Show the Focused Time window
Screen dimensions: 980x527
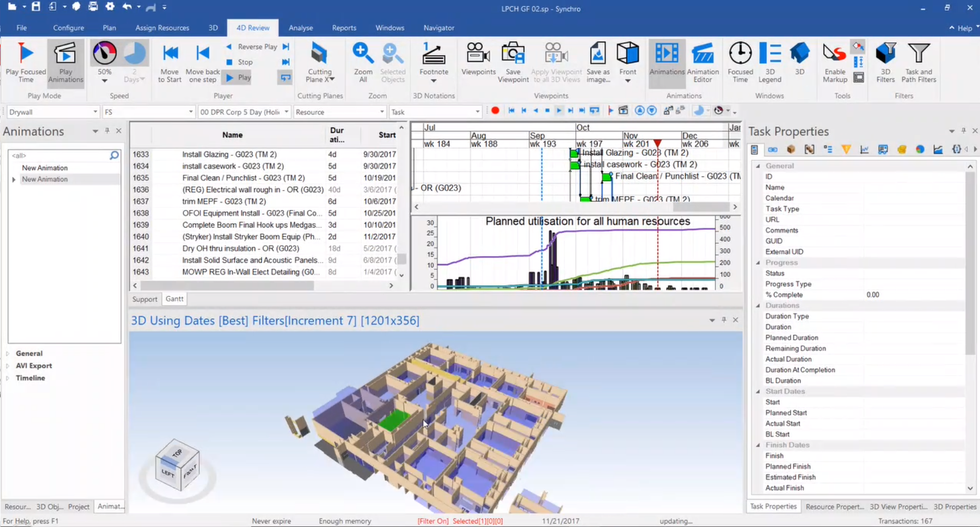[740, 63]
